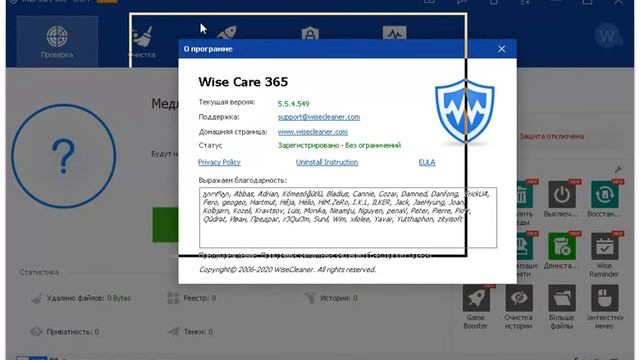Open the www.wisecleaner.com home page link
Viewport: 640px width, 360px height.
[313, 132]
